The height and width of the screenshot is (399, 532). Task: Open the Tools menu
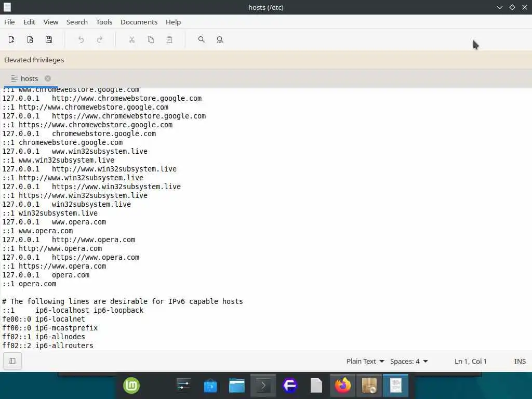pos(104,22)
